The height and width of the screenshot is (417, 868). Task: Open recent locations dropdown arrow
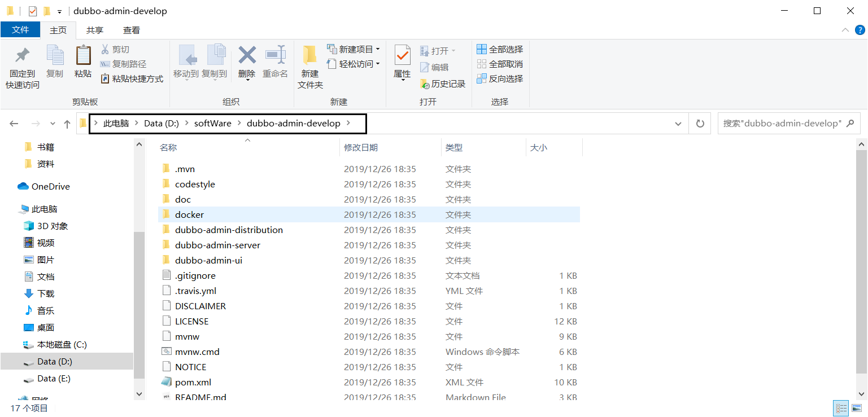(x=53, y=124)
